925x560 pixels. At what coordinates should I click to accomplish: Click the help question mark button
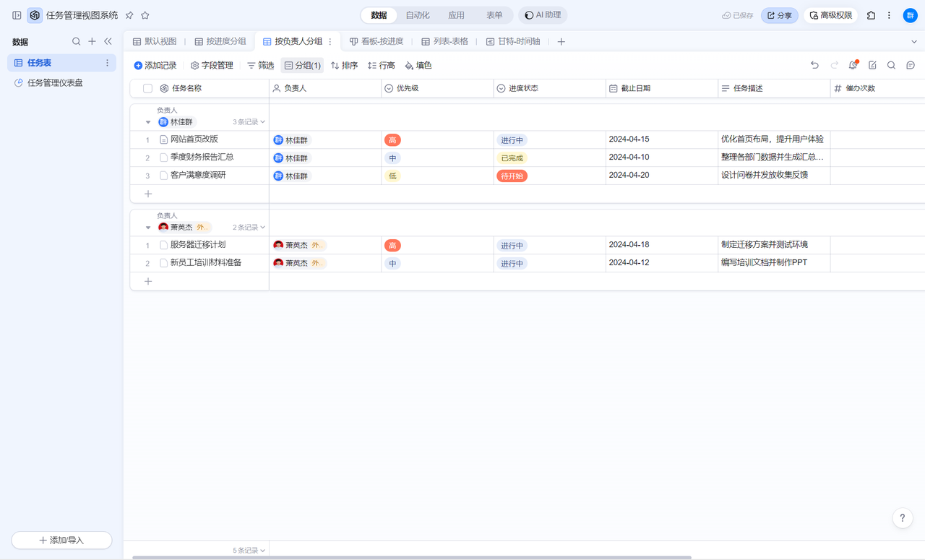coord(902,518)
